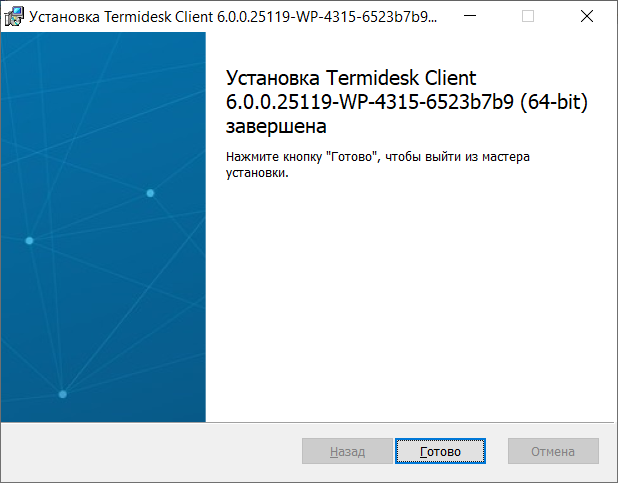Click the disabled Назад button
618x483 pixels.
click(347, 452)
